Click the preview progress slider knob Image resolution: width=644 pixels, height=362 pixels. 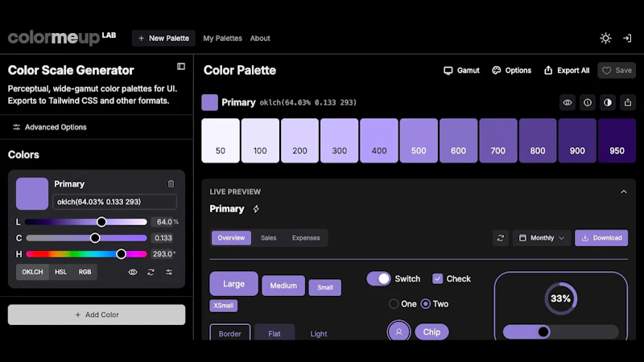pyautogui.click(x=543, y=331)
